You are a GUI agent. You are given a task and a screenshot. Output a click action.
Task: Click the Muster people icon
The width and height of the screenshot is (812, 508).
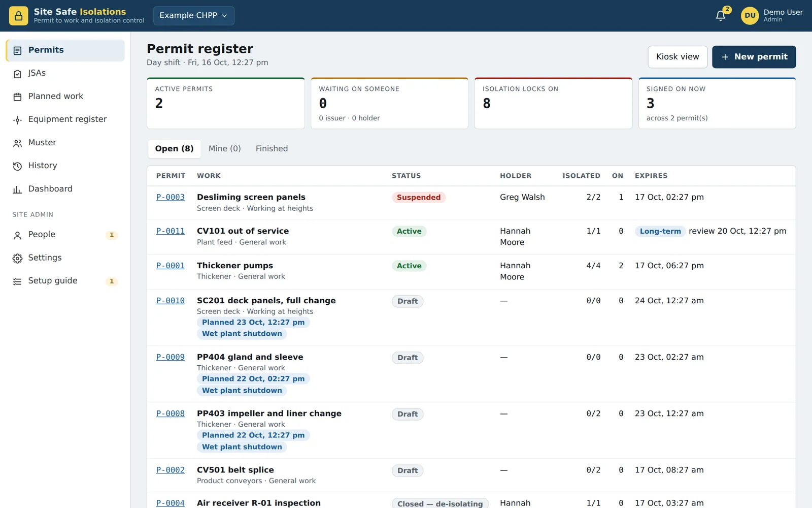click(17, 143)
